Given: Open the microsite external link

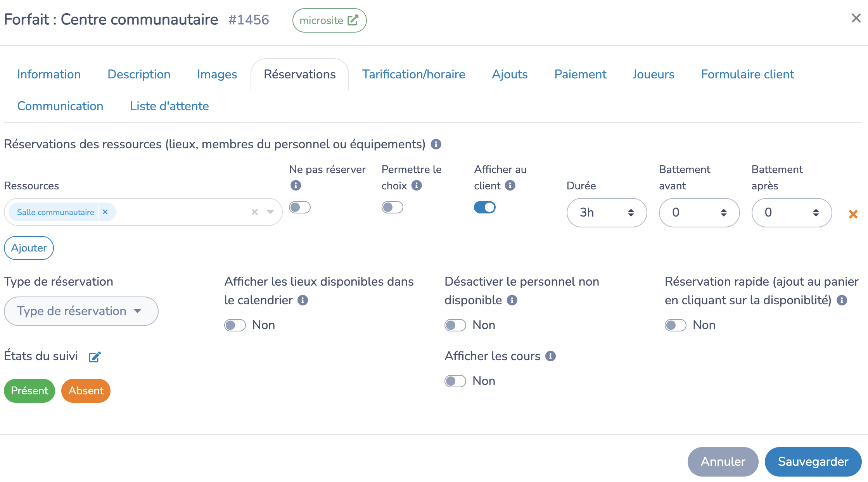Looking at the screenshot, I should click(329, 20).
